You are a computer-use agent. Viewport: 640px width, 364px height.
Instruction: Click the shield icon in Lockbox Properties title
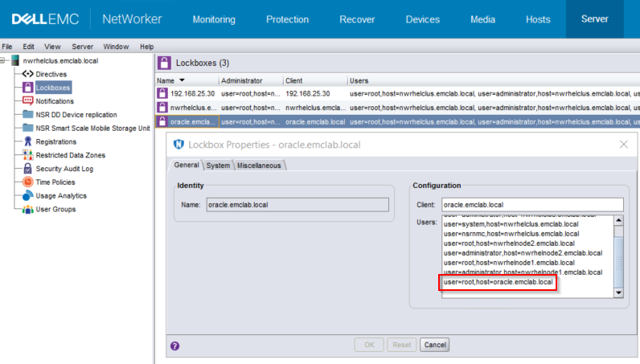pos(178,145)
